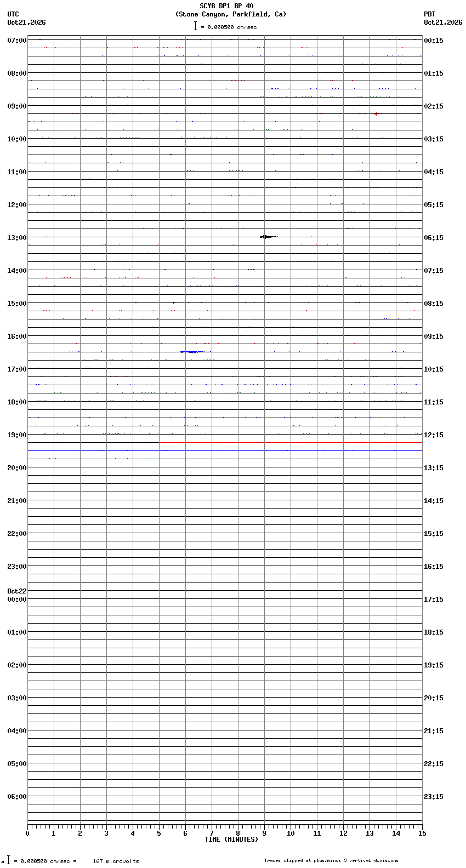The height and width of the screenshot is (868, 466).
Task: Click the '12:00' UTC time label
Action: tap(17, 205)
